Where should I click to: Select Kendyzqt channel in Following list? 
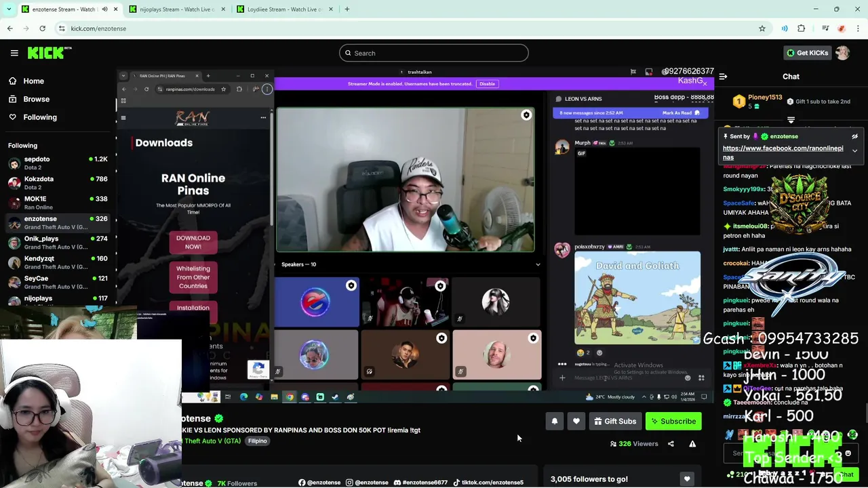[58, 262]
